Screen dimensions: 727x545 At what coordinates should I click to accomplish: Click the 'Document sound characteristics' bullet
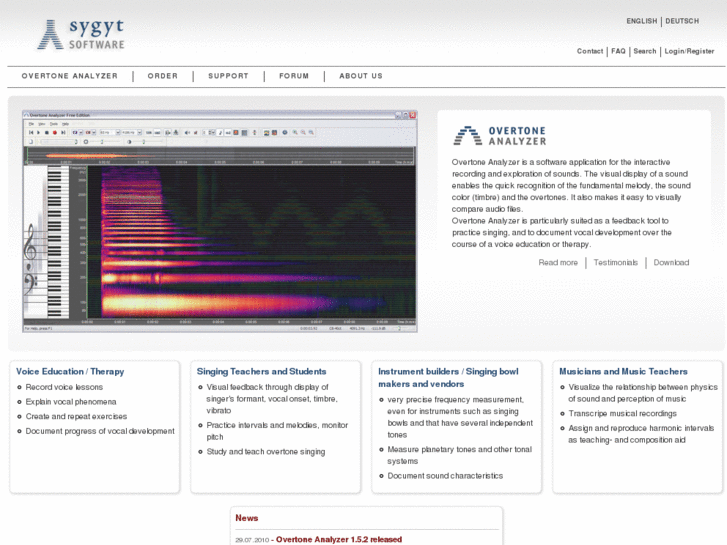[445, 476]
